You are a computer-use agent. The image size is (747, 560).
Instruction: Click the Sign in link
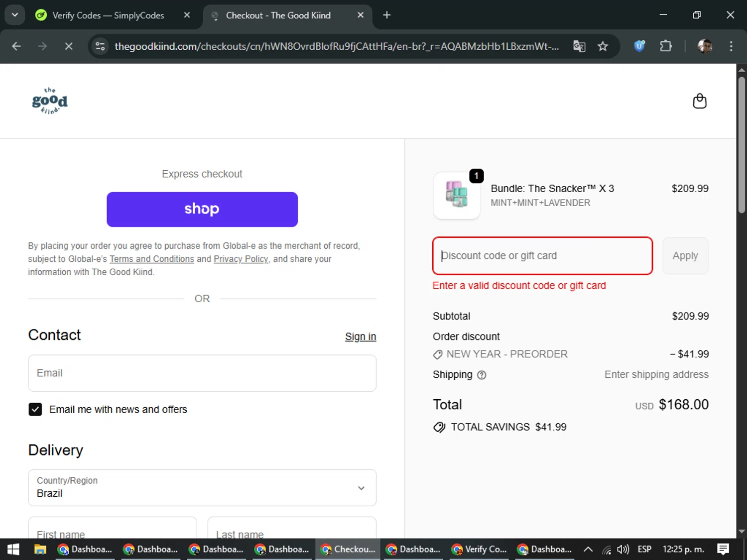pyautogui.click(x=361, y=336)
